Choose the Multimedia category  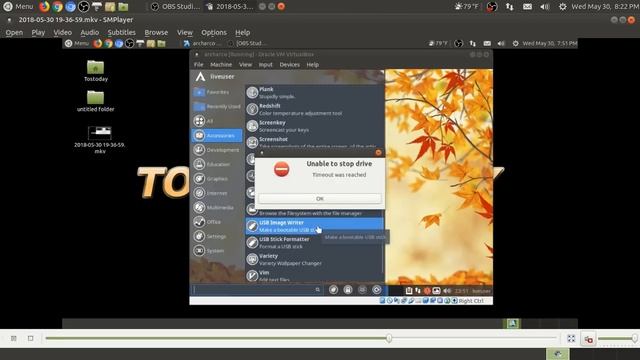(217, 207)
